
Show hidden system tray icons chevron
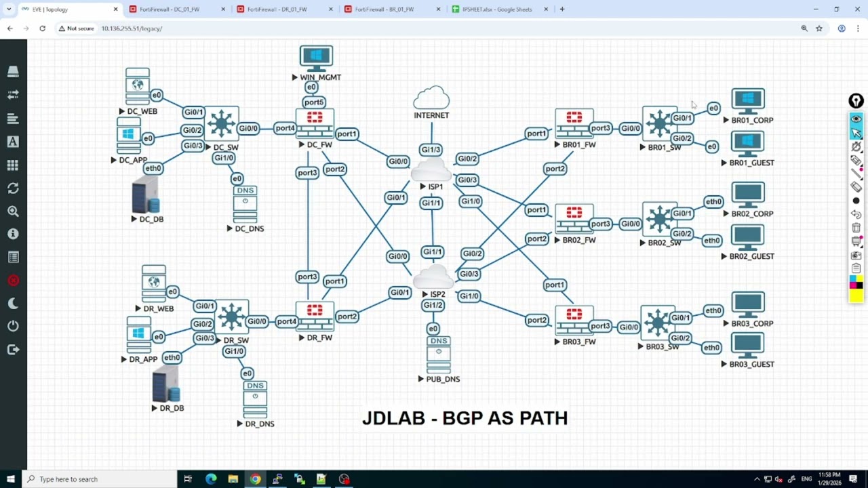757,479
